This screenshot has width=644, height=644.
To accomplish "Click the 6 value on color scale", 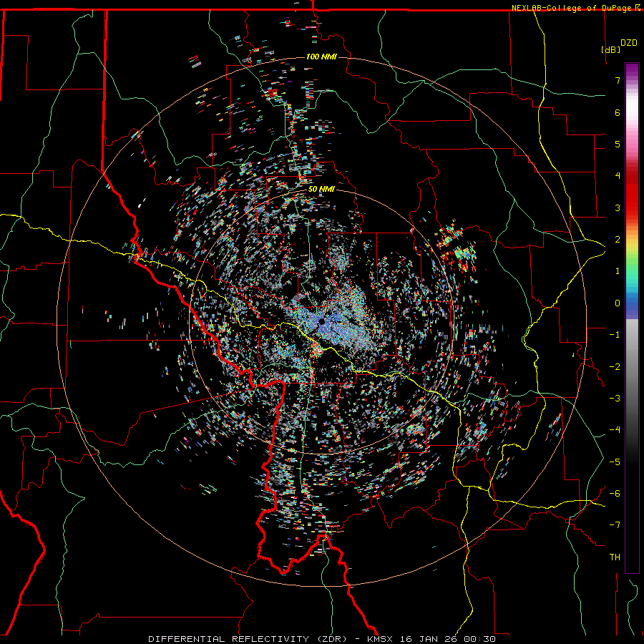I will pyautogui.click(x=618, y=112).
